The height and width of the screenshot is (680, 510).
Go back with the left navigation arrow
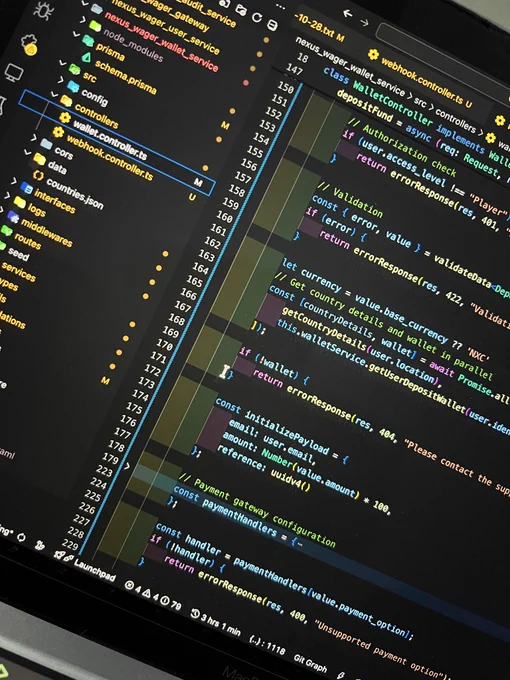pos(347,13)
